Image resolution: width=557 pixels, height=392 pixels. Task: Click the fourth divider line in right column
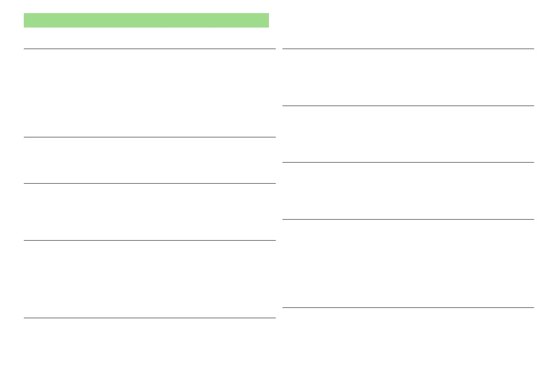point(408,219)
